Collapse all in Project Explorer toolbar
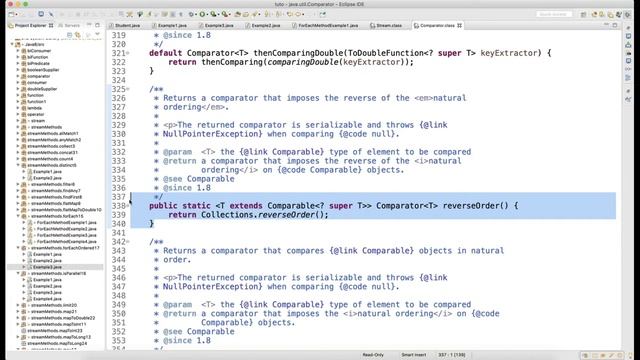 [x=69, y=35]
